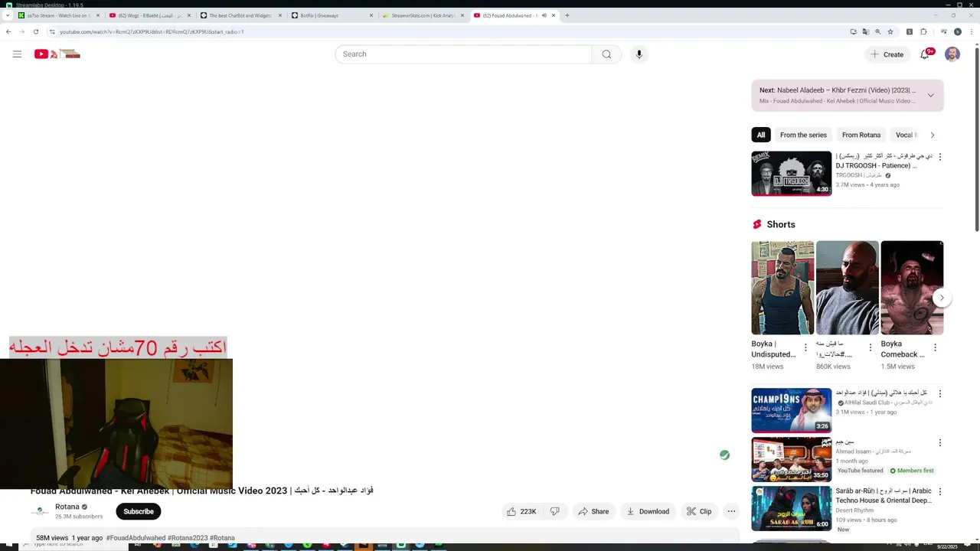Open the YouTube hamburger guide menu
Viewport: 980px width, 551px height.
[x=17, y=54]
